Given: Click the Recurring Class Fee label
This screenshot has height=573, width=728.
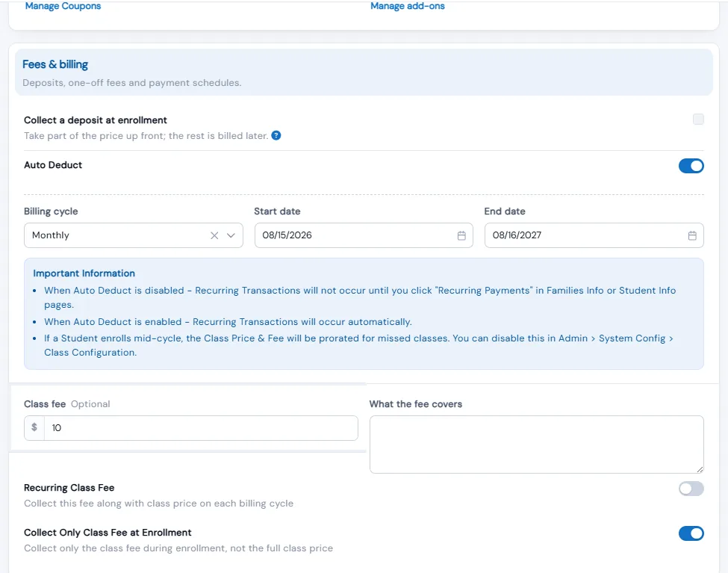Looking at the screenshot, I should coord(69,488).
